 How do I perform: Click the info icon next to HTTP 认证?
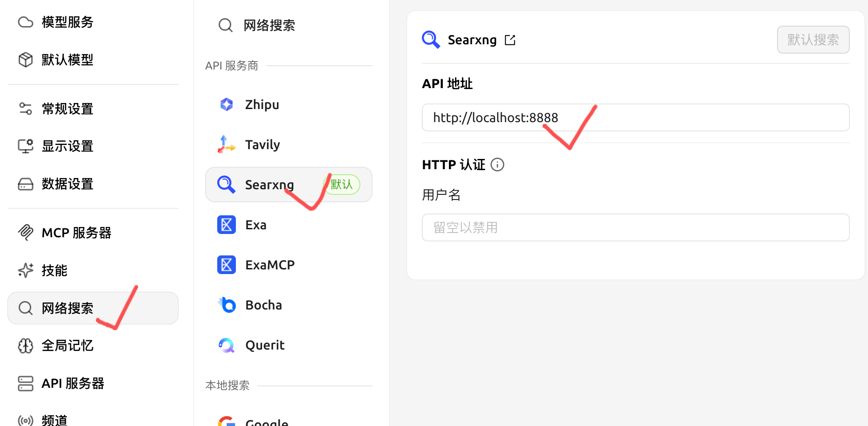[497, 165]
